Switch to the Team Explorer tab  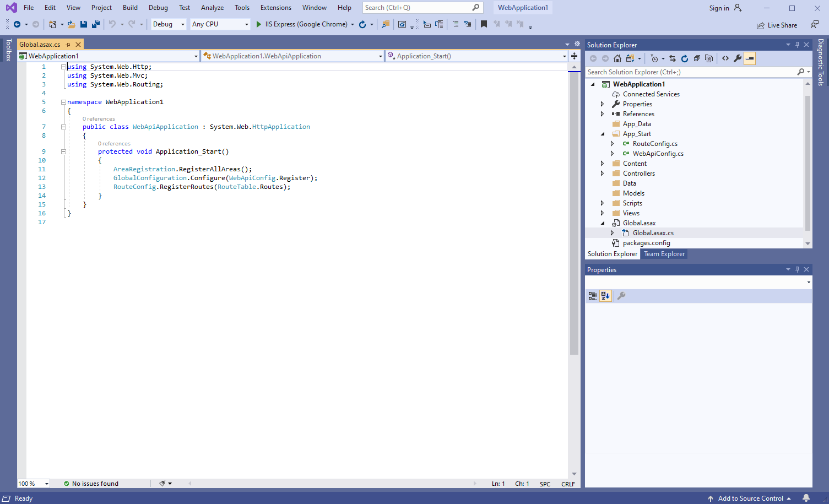[664, 254]
